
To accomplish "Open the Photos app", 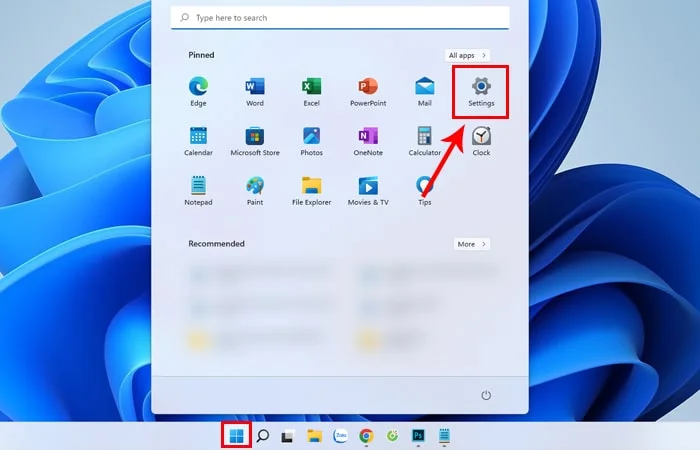I will pyautogui.click(x=312, y=141).
